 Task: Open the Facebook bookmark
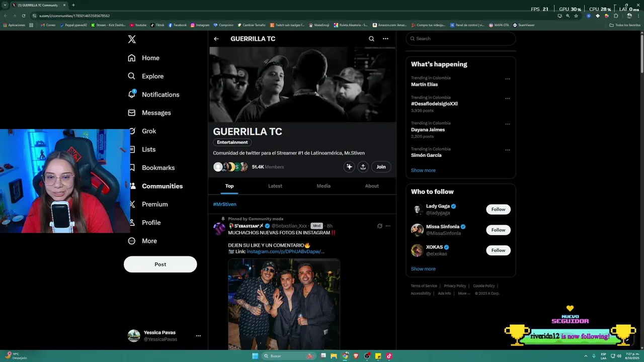178,25
